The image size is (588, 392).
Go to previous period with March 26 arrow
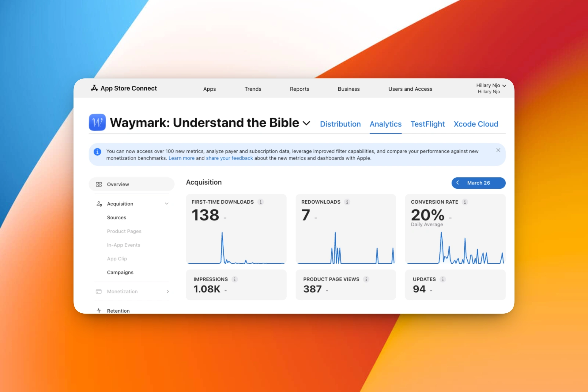458,183
